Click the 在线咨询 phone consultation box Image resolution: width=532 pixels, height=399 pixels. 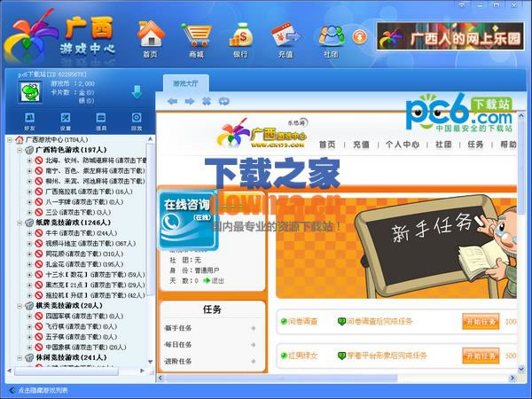point(188,221)
